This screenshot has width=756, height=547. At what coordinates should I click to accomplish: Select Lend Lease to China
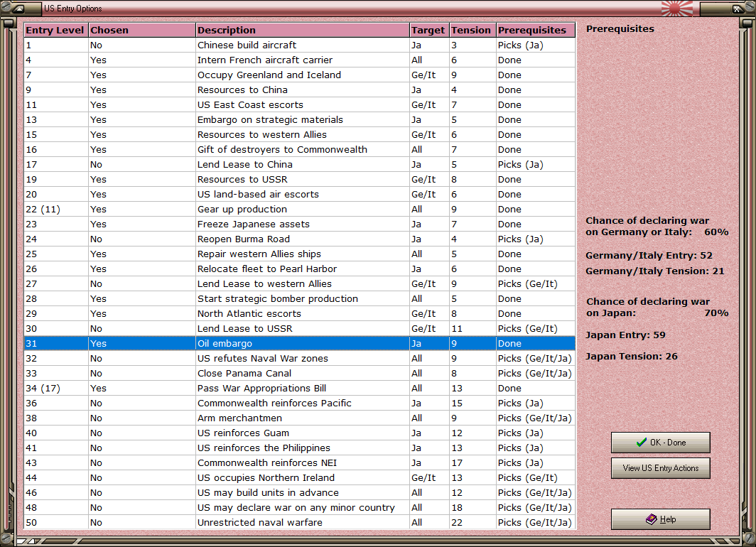coord(299,164)
